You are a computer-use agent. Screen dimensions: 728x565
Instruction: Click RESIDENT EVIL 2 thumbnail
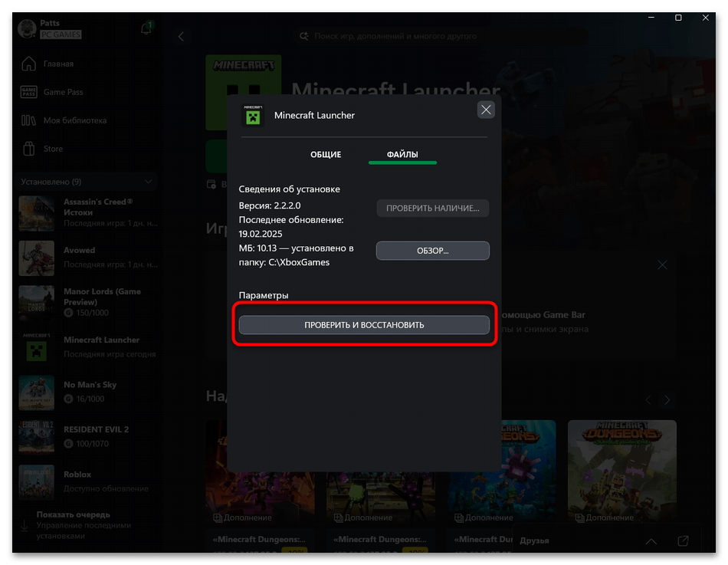[x=37, y=437]
